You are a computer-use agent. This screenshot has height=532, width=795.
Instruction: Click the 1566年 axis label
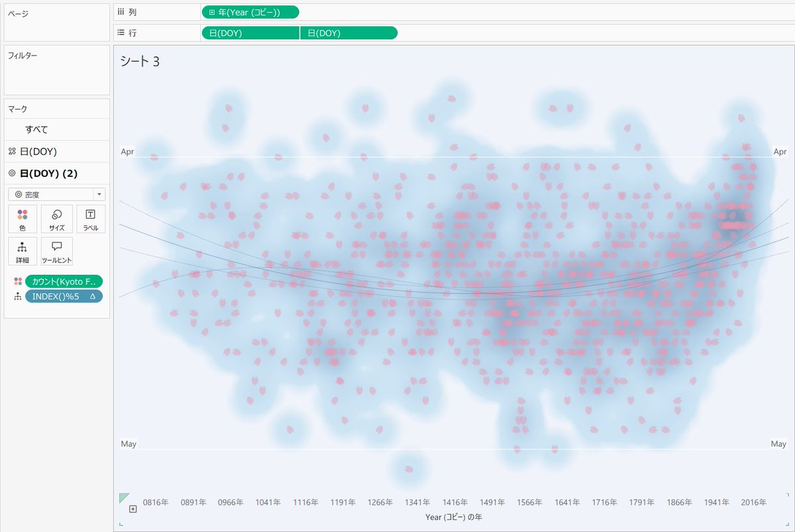pos(531,502)
